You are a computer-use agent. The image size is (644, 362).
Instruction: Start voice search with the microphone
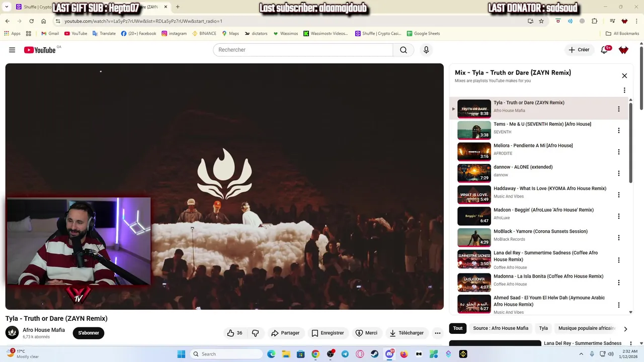click(426, 50)
